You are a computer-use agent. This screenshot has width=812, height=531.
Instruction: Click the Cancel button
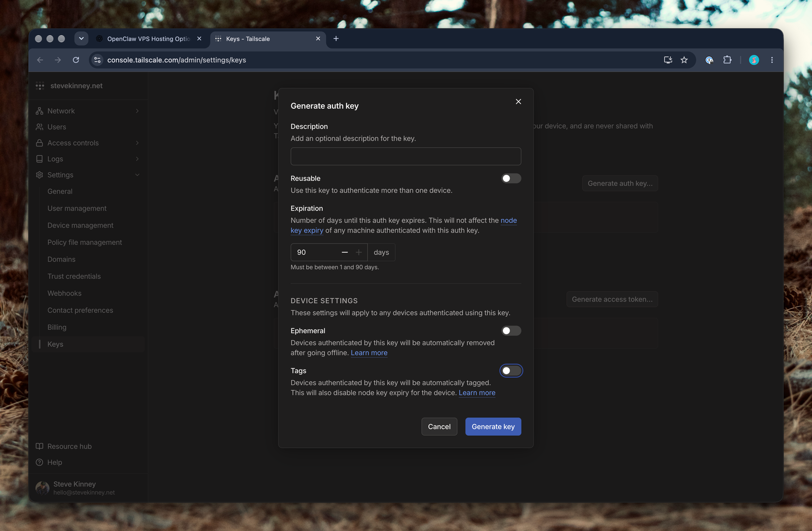pyautogui.click(x=439, y=426)
